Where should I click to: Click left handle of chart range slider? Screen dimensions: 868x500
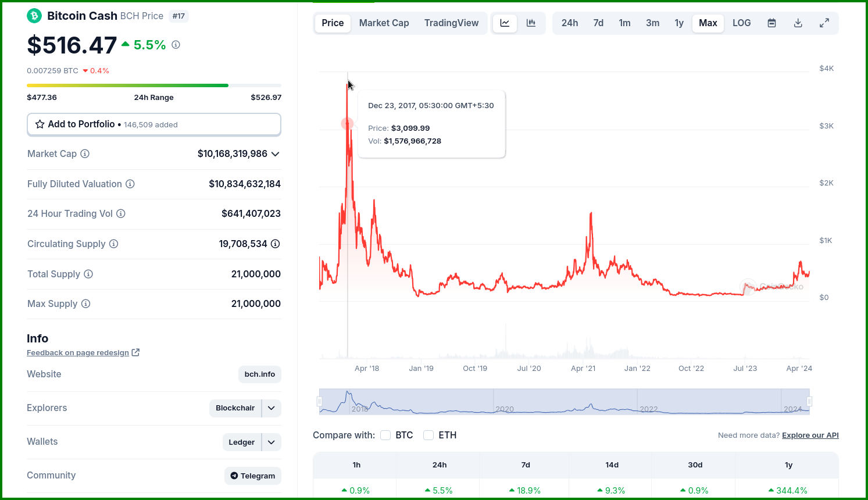[319, 401]
